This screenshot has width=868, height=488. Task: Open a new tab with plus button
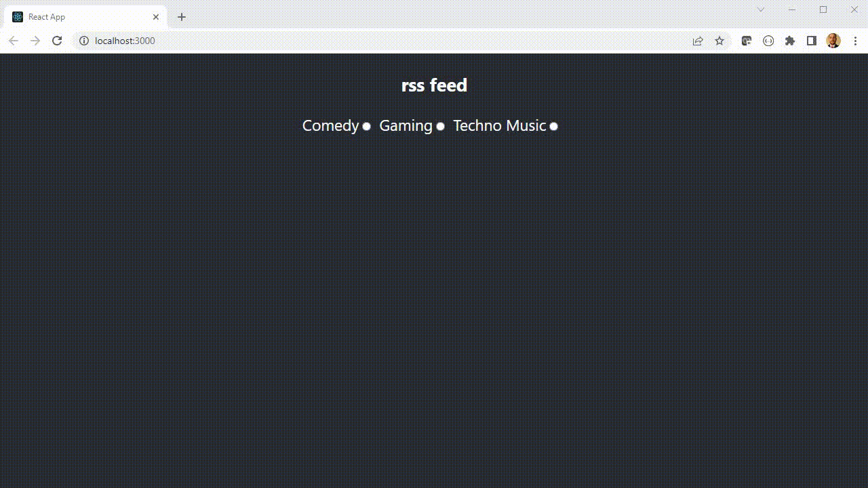point(182,17)
